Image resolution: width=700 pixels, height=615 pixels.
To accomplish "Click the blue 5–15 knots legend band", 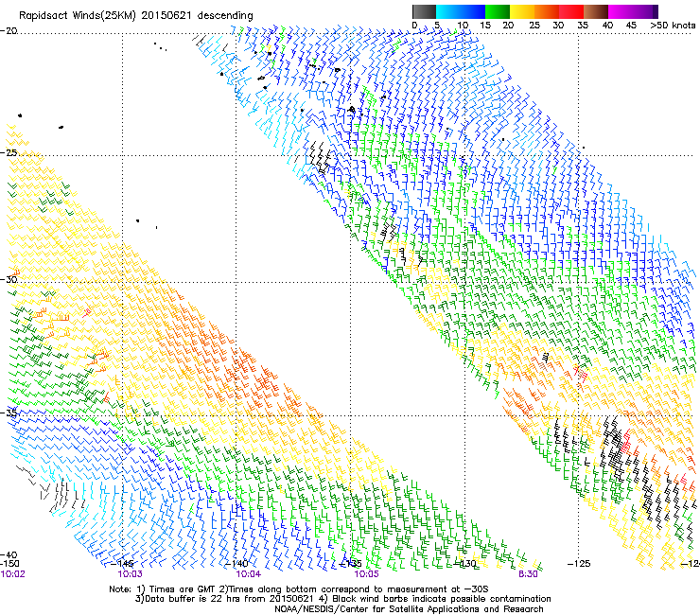I will pos(461,11).
